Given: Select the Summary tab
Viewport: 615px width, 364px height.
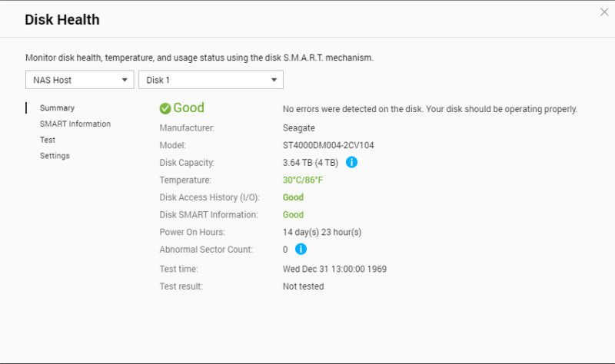Looking at the screenshot, I should pos(57,108).
